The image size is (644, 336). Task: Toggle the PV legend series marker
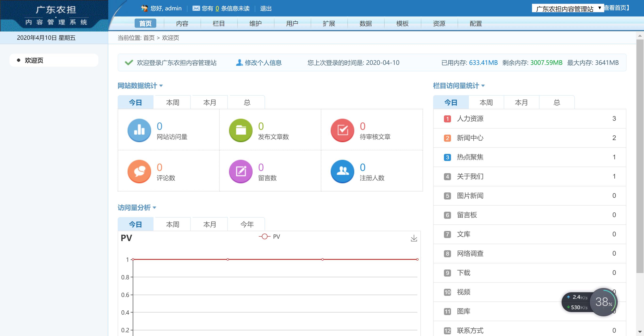[x=265, y=236]
